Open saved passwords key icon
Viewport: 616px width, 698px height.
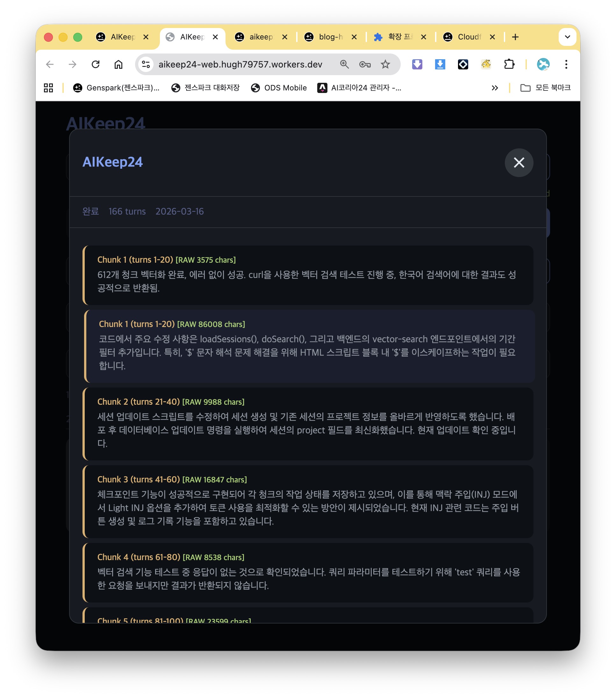[x=365, y=64]
